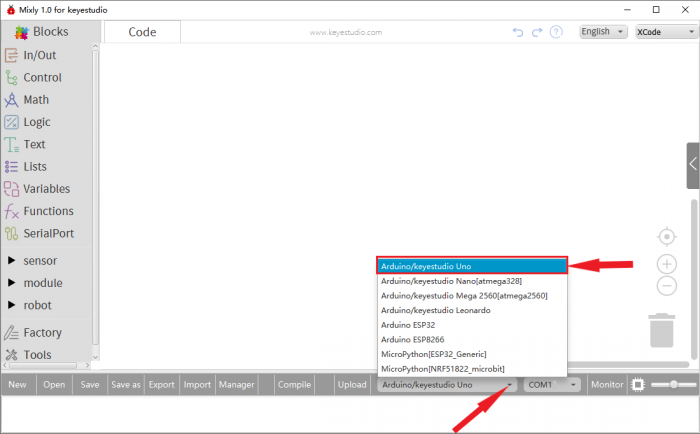The width and height of the screenshot is (700, 434).
Task: Switch to the Code tab
Action: 142,32
